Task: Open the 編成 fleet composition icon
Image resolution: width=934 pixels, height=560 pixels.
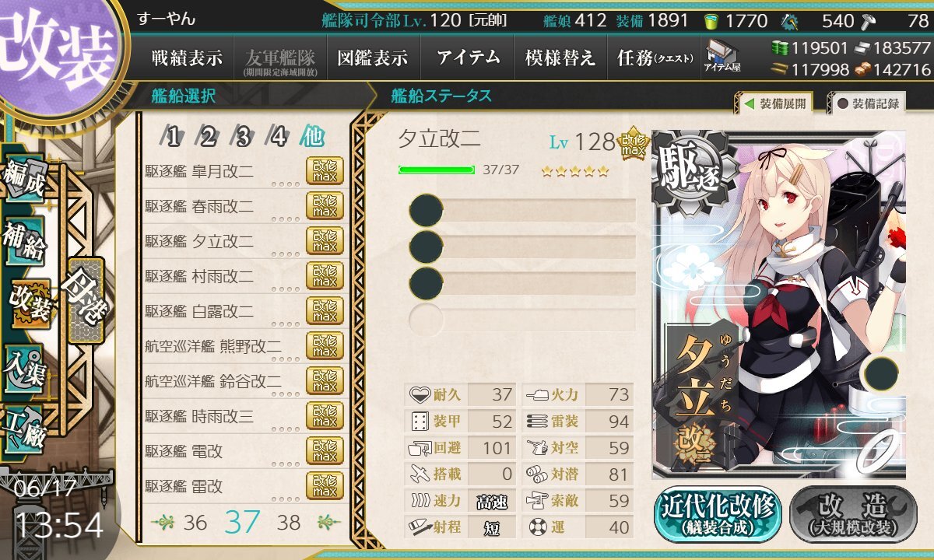Action: (23, 180)
